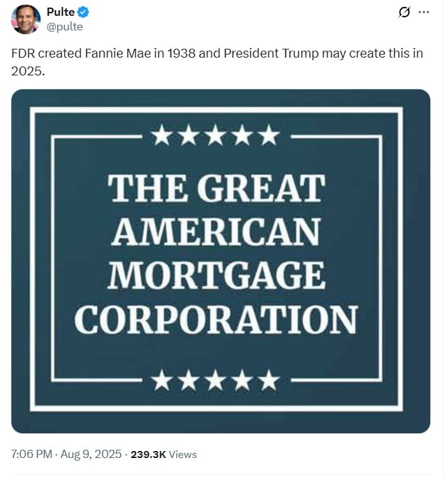Click "THE GREAT" in the image

[x=215, y=188]
